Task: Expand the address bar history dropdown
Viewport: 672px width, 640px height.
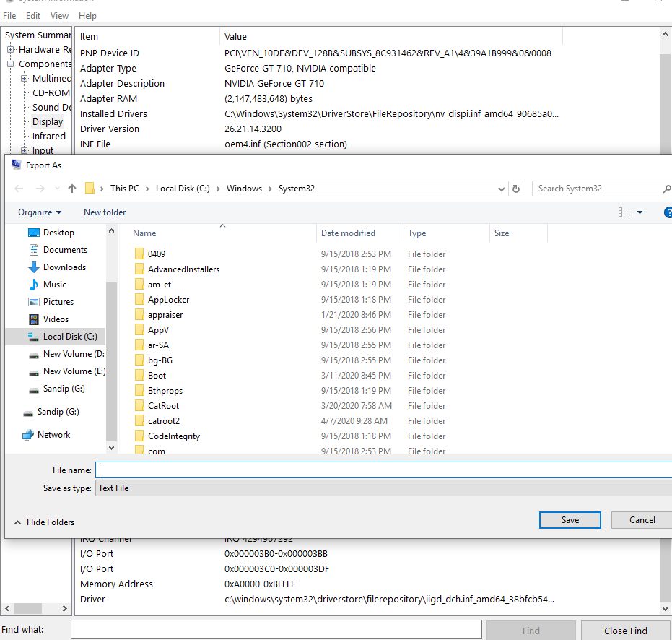Action: [502, 189]
